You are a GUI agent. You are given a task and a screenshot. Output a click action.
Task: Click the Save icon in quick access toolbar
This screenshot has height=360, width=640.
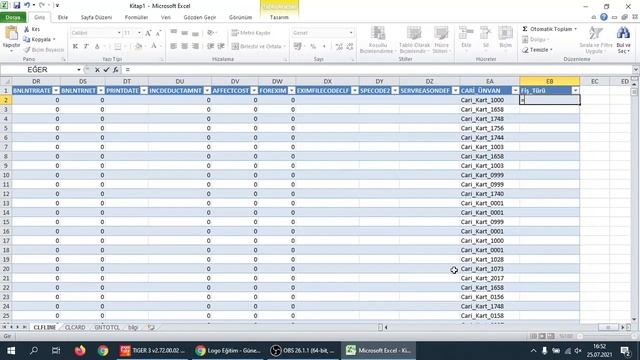coord(17,5)
